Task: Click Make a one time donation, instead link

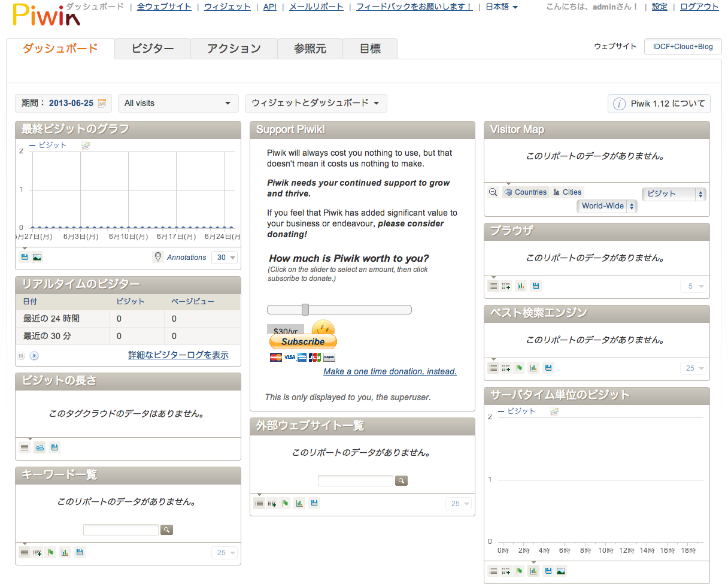Action: pyautogui.click(x=390, y=371)
